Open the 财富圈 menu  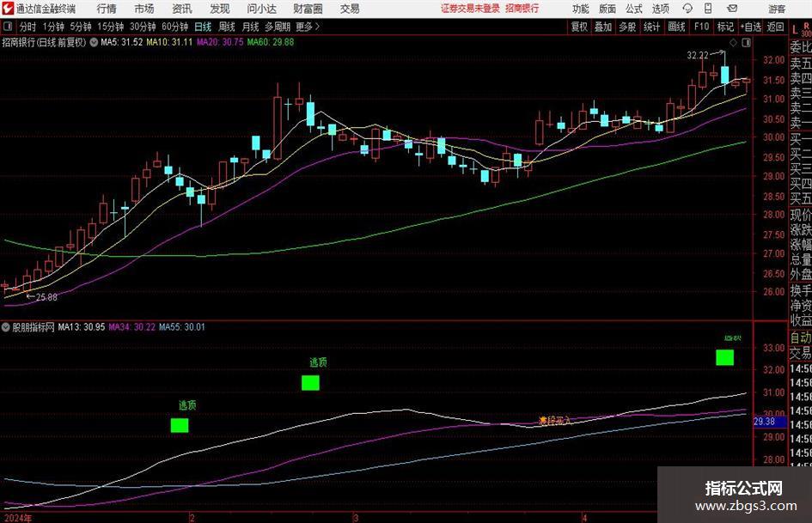[308, 9]
